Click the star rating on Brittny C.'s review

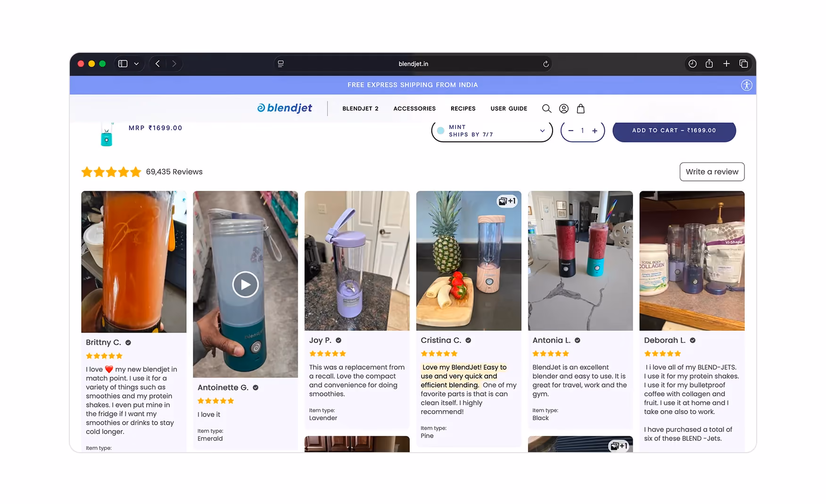[x=104, y=356]
